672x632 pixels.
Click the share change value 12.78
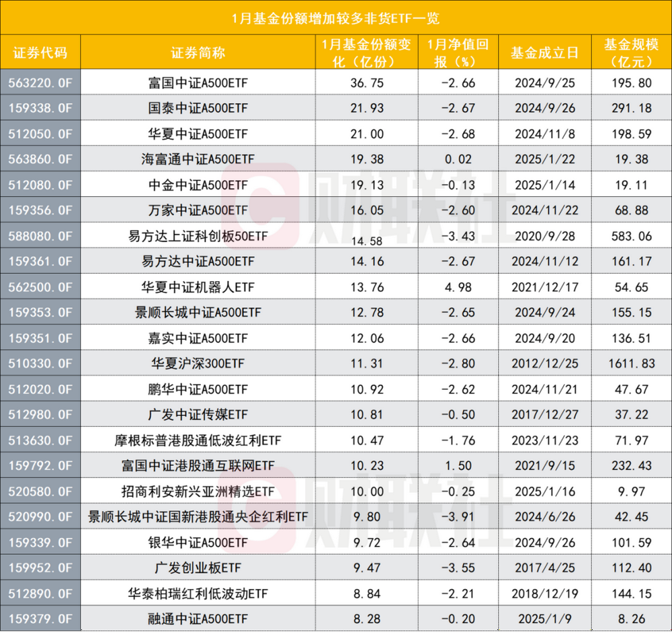click(367, 312)
